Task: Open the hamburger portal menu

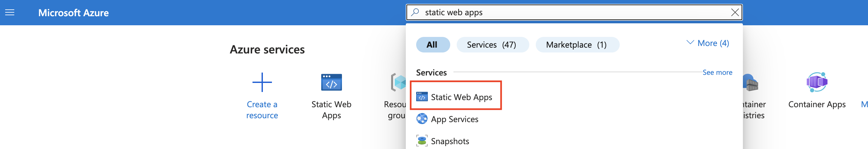Action: pos(10,13)
